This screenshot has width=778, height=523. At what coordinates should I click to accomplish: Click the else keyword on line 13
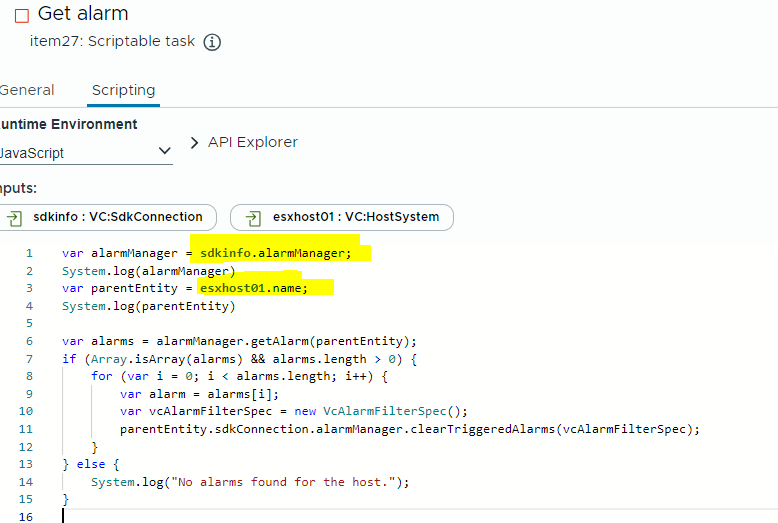(91, 464)
